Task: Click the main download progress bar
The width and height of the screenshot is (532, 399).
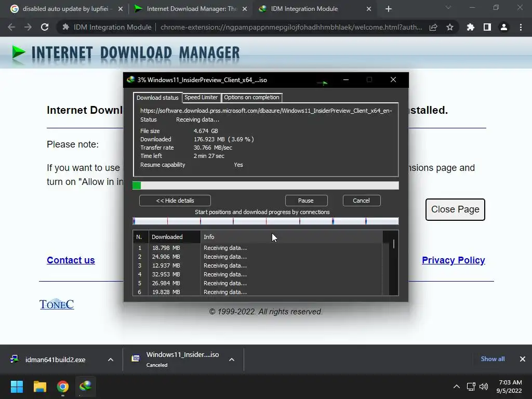Action: click(x=265, y=185)
